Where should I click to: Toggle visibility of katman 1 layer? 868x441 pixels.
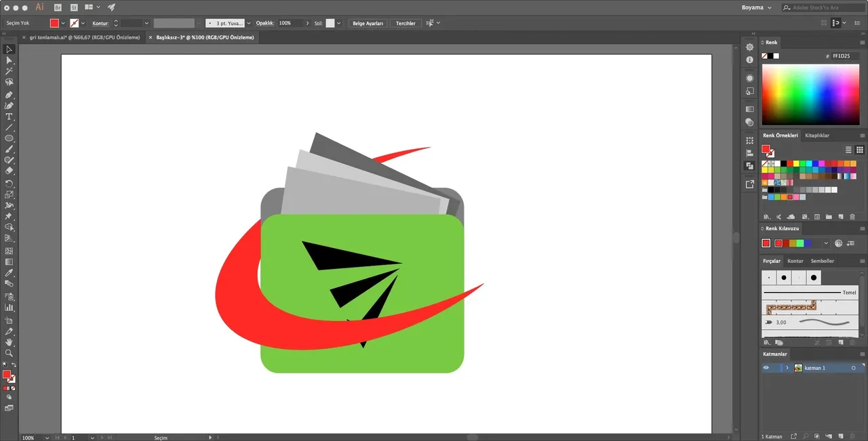(x=766, y=368)
